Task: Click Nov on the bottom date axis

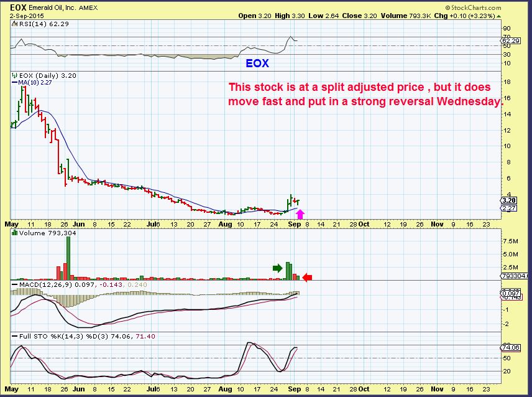Action: (x=437, y=389)
